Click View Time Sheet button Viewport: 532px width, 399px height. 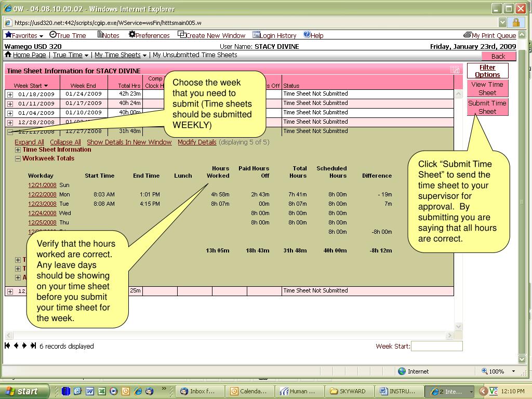point(487,88)
